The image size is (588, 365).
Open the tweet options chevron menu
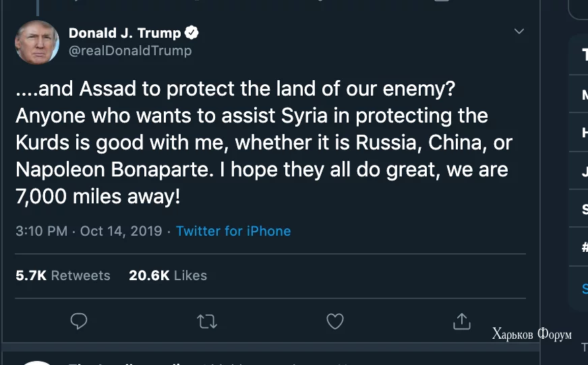(x=519, y=32)
